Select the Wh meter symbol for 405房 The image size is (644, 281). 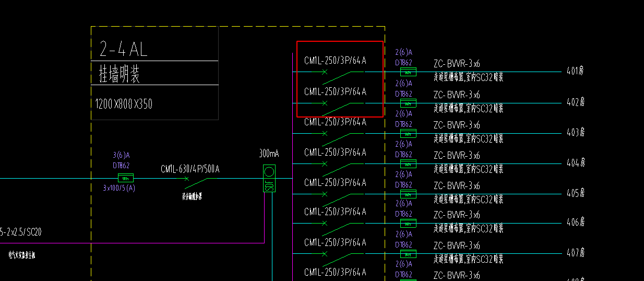[408, 194]
